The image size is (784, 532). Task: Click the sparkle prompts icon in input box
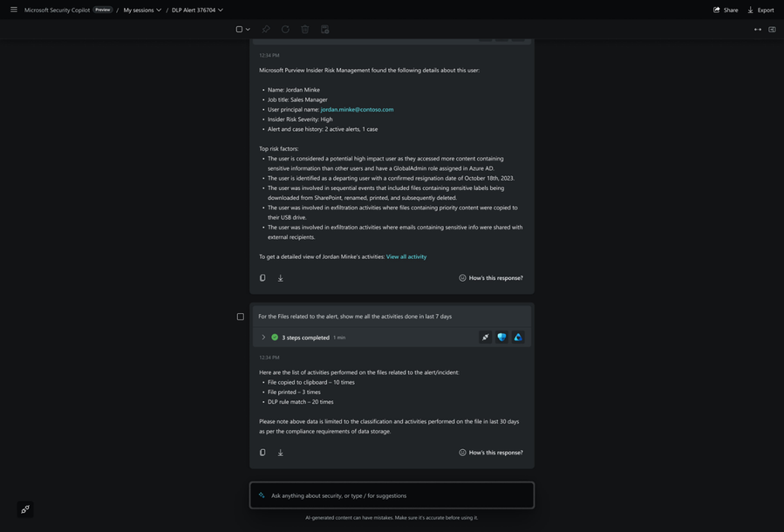(262, 495)
